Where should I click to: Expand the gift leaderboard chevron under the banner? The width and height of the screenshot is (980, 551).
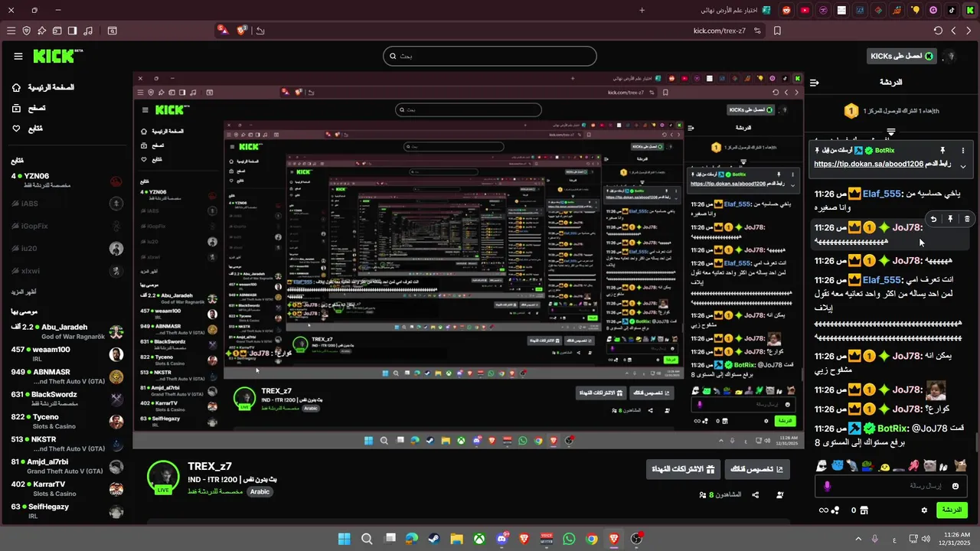891,132
